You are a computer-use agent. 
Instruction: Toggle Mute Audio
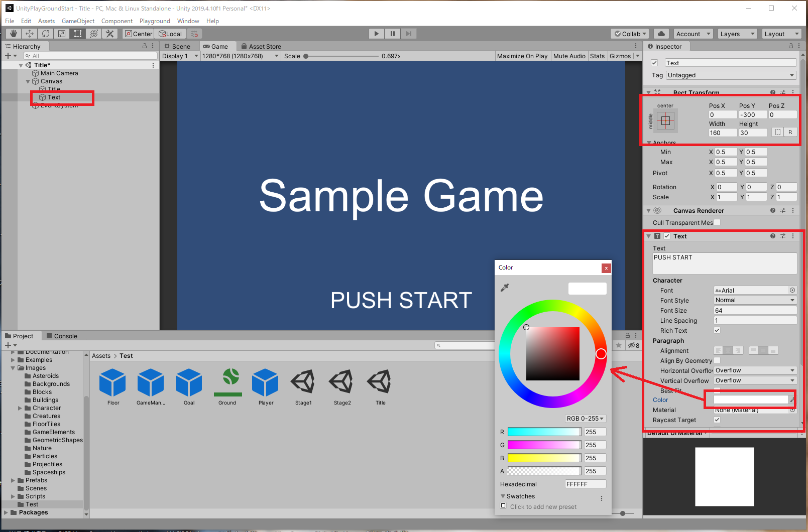pos(569,56)
